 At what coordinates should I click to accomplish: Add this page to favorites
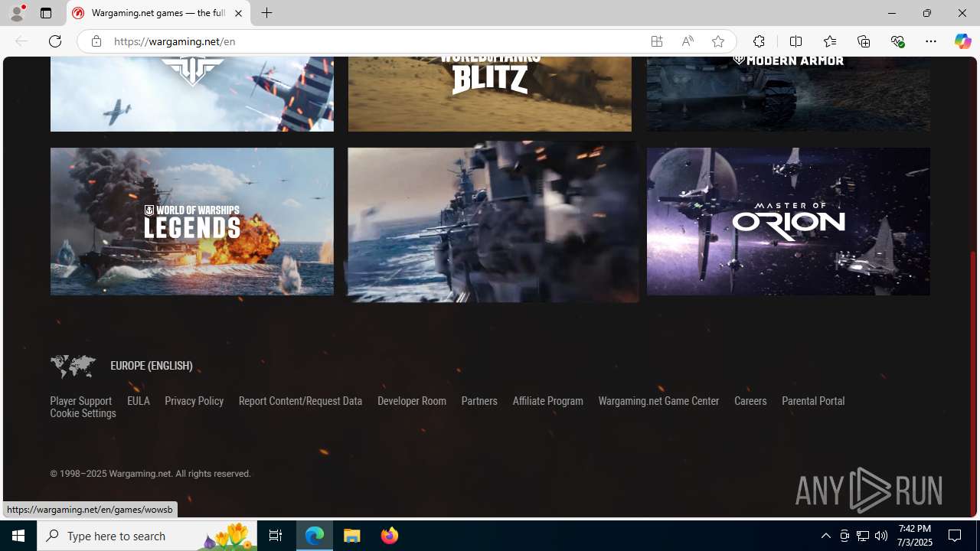pyautogui.click(x=718, y=41)
